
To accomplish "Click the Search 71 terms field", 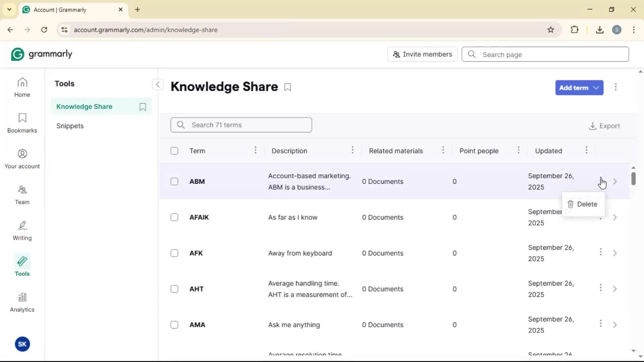I will [x=241, y=125].
